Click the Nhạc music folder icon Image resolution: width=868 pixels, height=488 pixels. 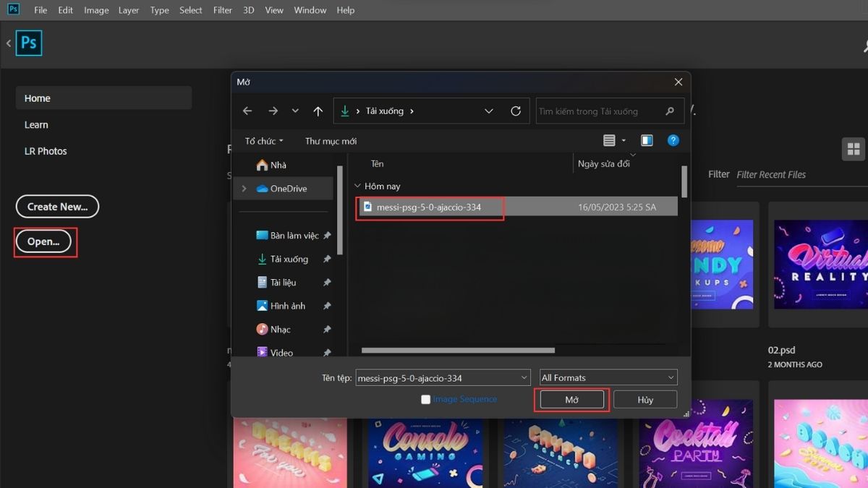point(262,330)
